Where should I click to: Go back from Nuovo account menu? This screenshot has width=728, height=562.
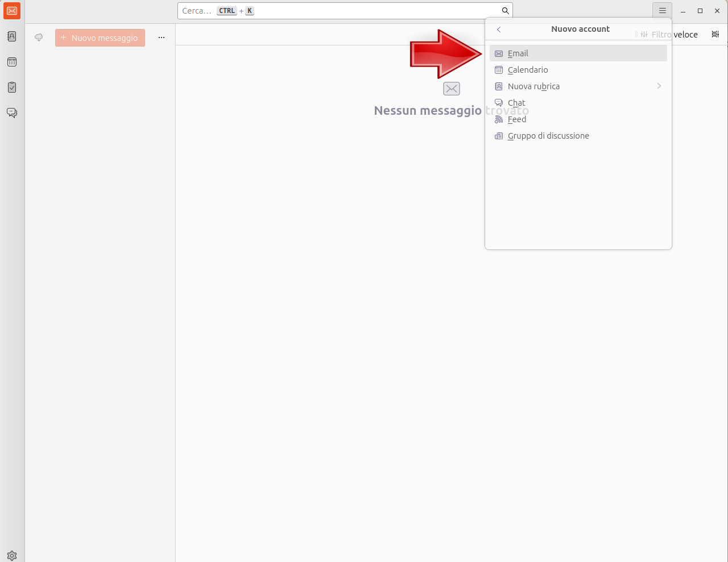click(x=499, y=30)
